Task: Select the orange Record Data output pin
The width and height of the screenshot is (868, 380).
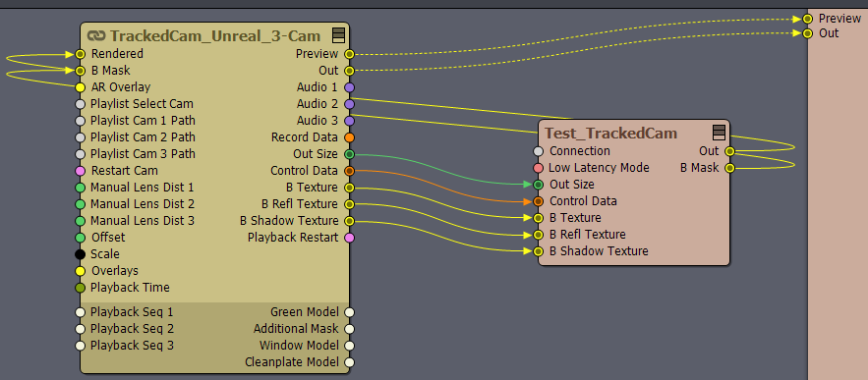Action: [349, 137]
